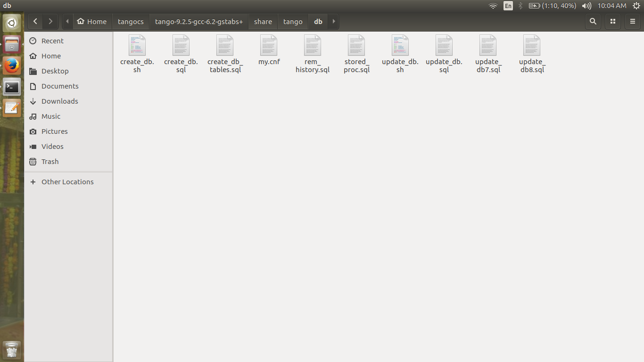The height and width of the screenshot is (362, 644).
Task: Toggle the grid/list view icon
Action: [x=613, y=21]
